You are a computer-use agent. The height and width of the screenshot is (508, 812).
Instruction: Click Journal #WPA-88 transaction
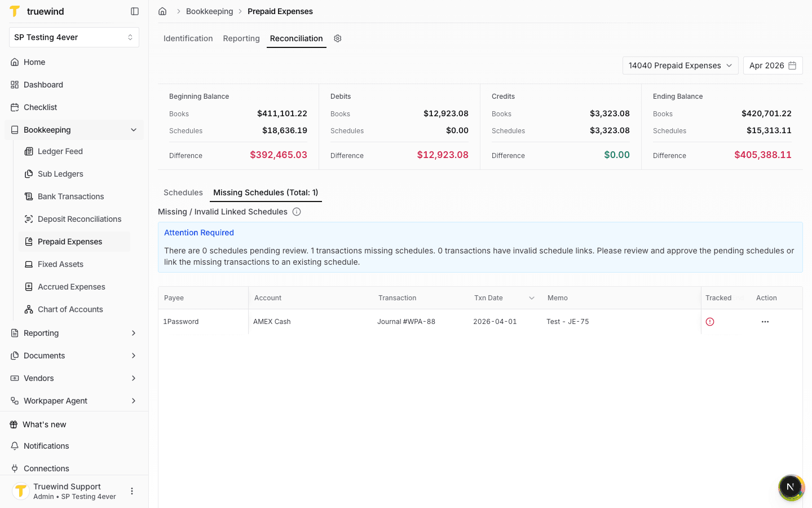click(406, 322)
